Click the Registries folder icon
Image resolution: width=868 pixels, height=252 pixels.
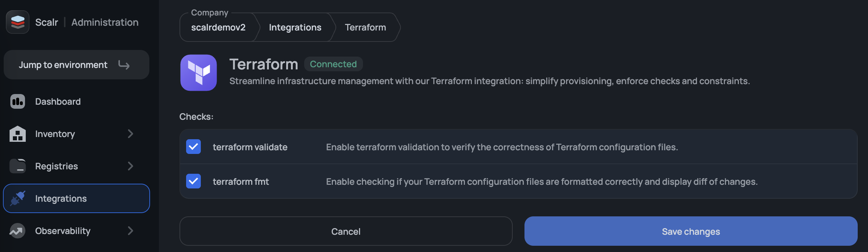click(x=18, y=166)
